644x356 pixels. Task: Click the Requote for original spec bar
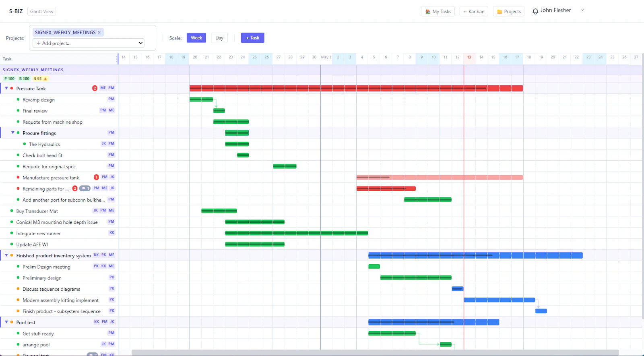click(x=285, y=166)
